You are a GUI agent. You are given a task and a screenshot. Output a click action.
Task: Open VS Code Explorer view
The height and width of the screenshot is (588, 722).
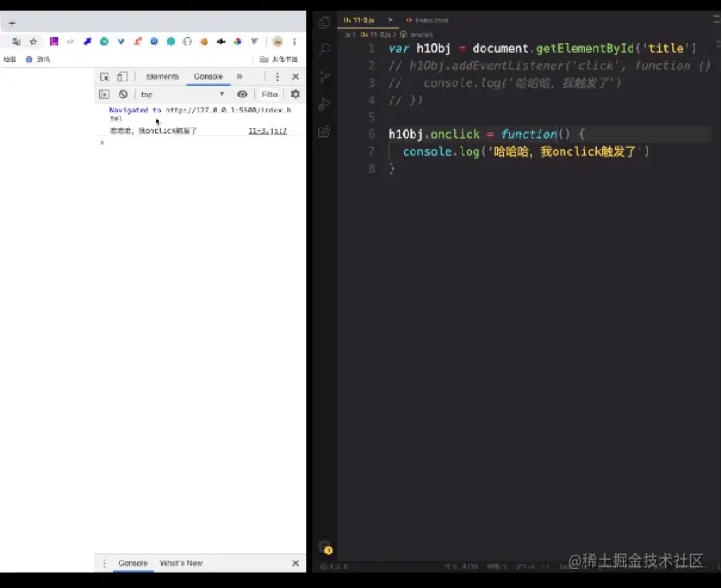coord(324,21)
